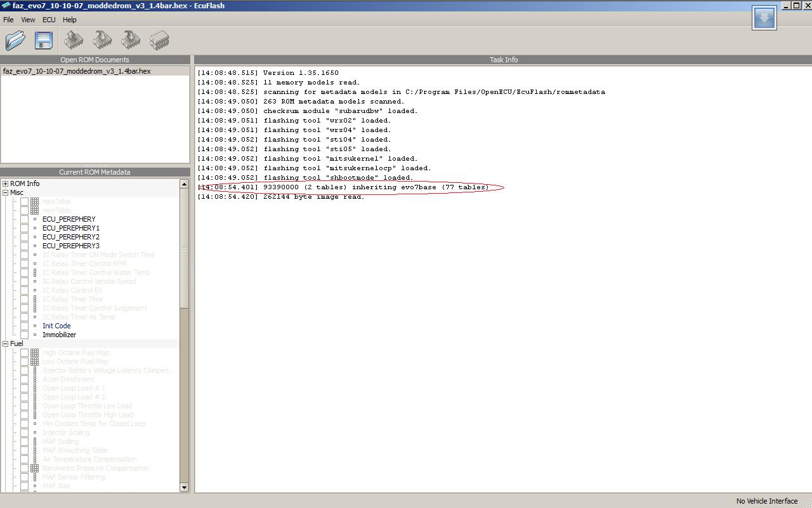Screen dimensions: 812x508
Task: Enable the ECU_PEREPHERY3 checkbox
Action: pyautogui.click(x=24, y=246)
